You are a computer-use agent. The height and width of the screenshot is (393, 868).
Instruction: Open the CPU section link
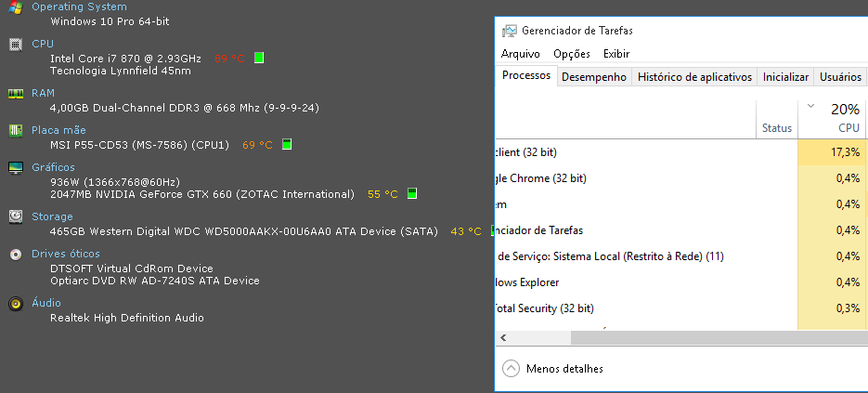(43, 44)
